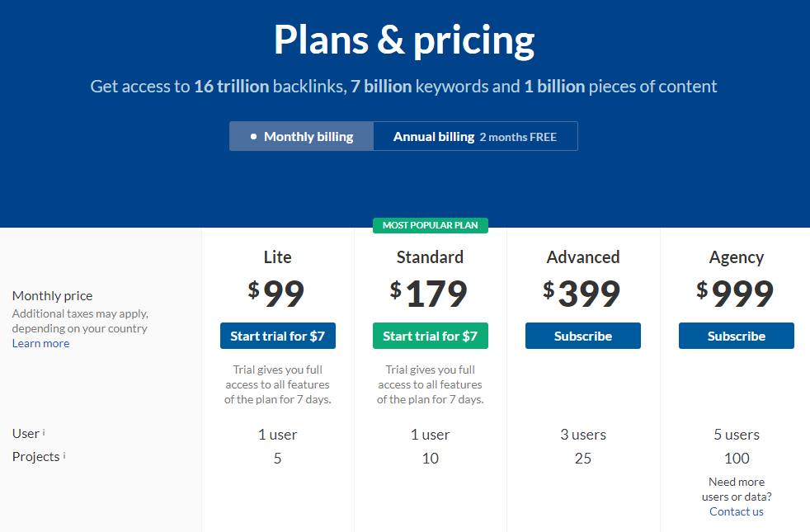Image resolution: width=810 pixels, height=532 pixels.
Task: Click the User row label
Action: click(26, 433)
